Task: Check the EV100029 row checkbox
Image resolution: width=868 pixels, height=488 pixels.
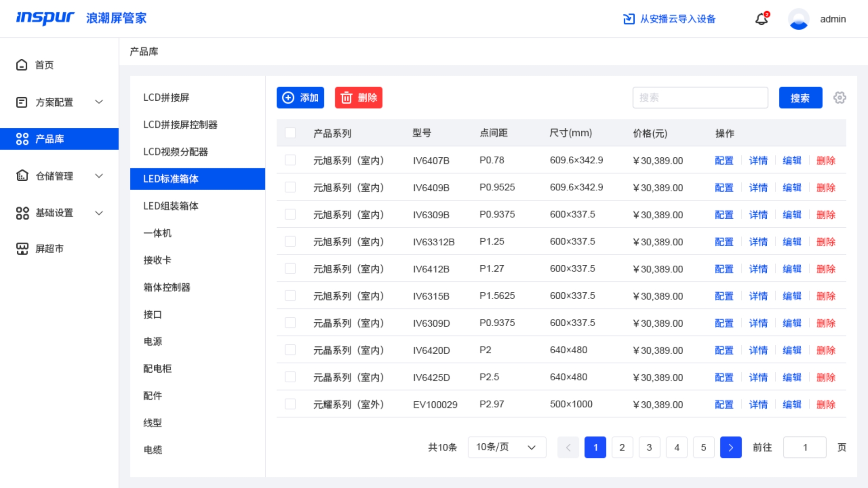Action: tap(290, 404)
